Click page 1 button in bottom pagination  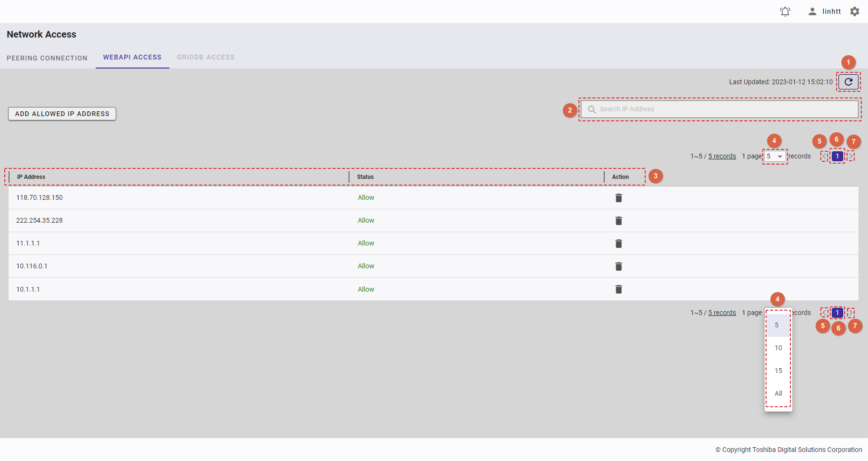click(837, 313)
